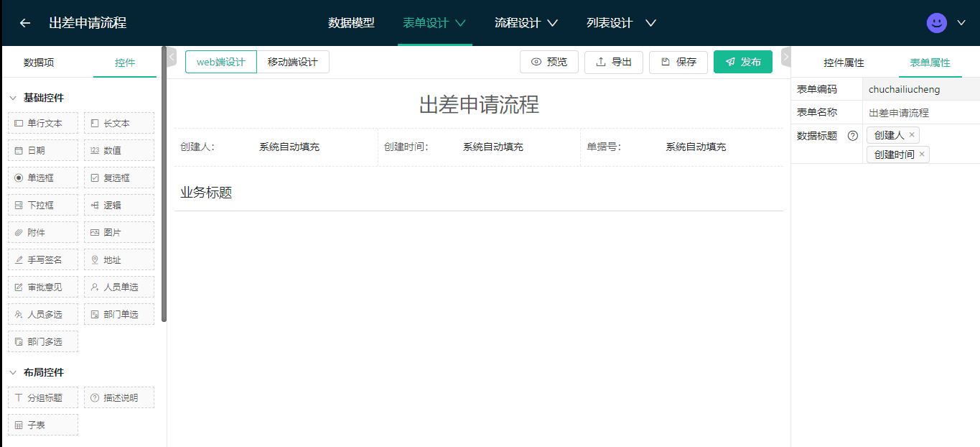Screen dimensions: 980x447
Task: Switch to web端设计 mode
Action: (x=221, y=62)
